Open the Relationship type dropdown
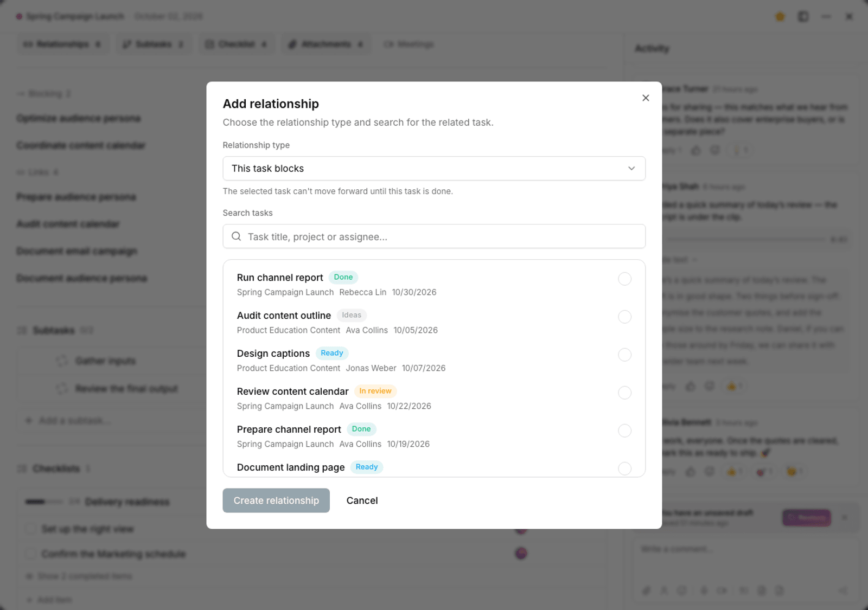 pyautogui.click(x=434, y=169)
